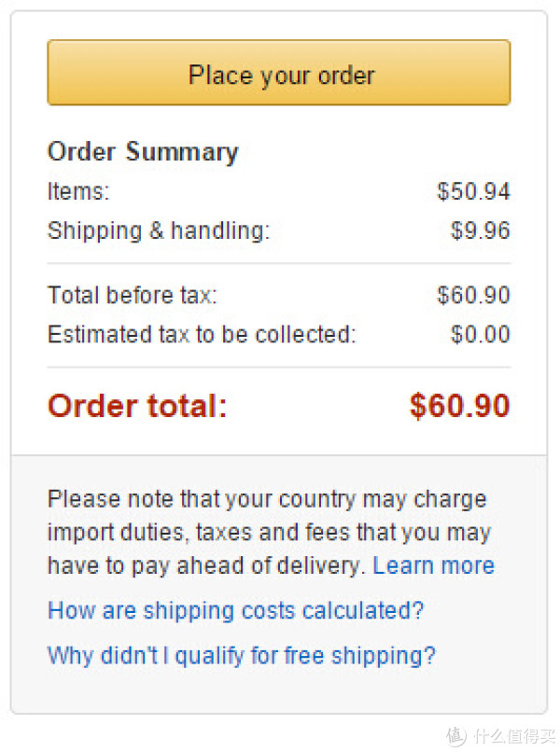Click the Items: label
Image resolution: width=560 pixels, height=752 pixels.
(x=78, y=191)
